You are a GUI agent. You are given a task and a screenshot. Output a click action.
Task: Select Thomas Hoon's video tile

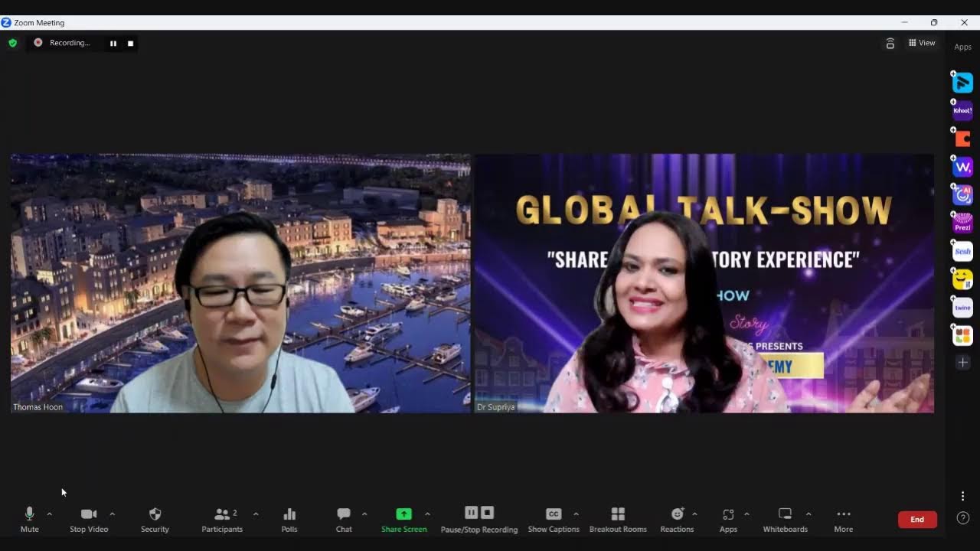coord(240,283)
